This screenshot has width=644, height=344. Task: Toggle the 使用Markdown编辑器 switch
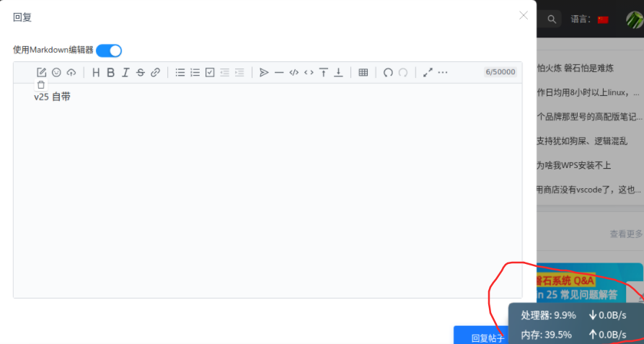pos(109,51)
